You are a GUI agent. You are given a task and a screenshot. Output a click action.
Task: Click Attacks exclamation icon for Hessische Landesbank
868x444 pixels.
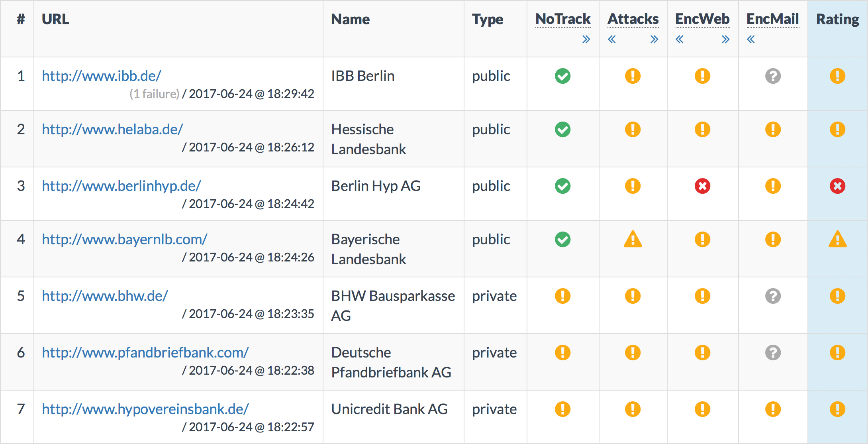[633, 130]
